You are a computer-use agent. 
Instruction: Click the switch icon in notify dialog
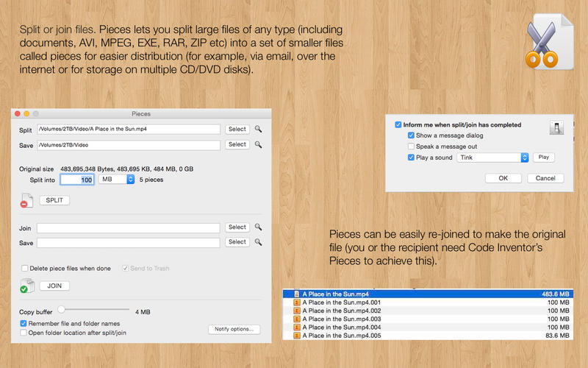pyautogui.click(x=556, y=128)
